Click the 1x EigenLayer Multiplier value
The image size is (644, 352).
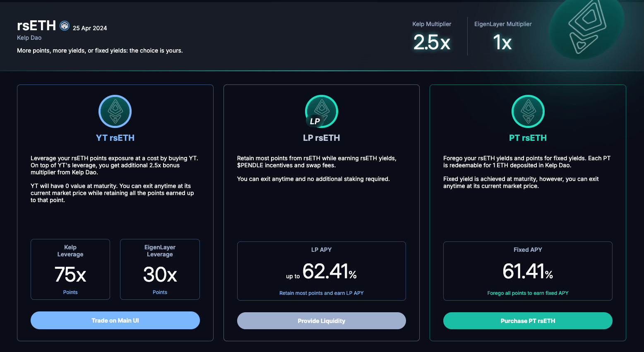[x=502, y=42]
